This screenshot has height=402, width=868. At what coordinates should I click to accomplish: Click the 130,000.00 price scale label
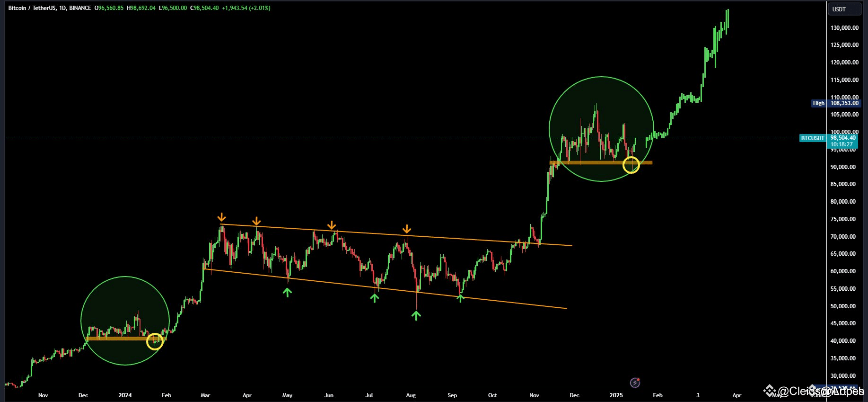pyautogui.click(x=844, y=28)
